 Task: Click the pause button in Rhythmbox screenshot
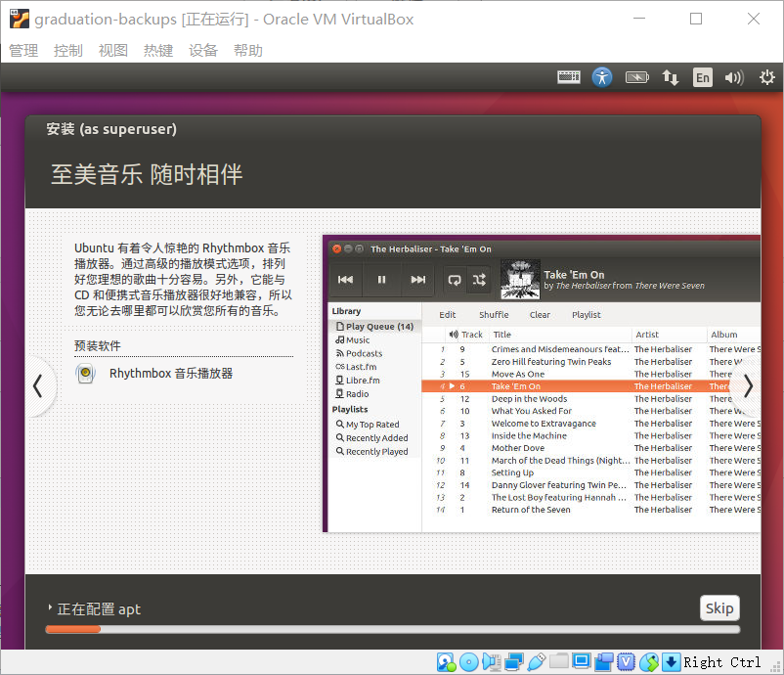[381, 280]
